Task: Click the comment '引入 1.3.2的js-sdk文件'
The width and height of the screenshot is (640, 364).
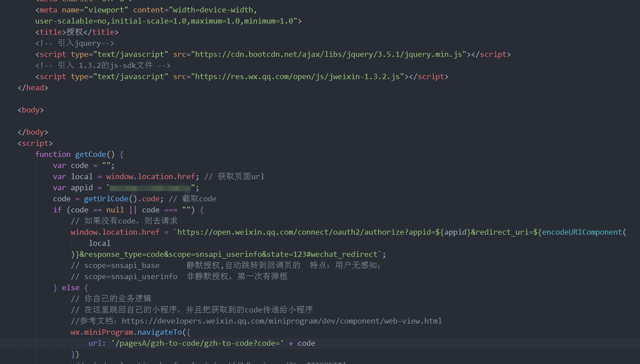Action: point(103,65)
